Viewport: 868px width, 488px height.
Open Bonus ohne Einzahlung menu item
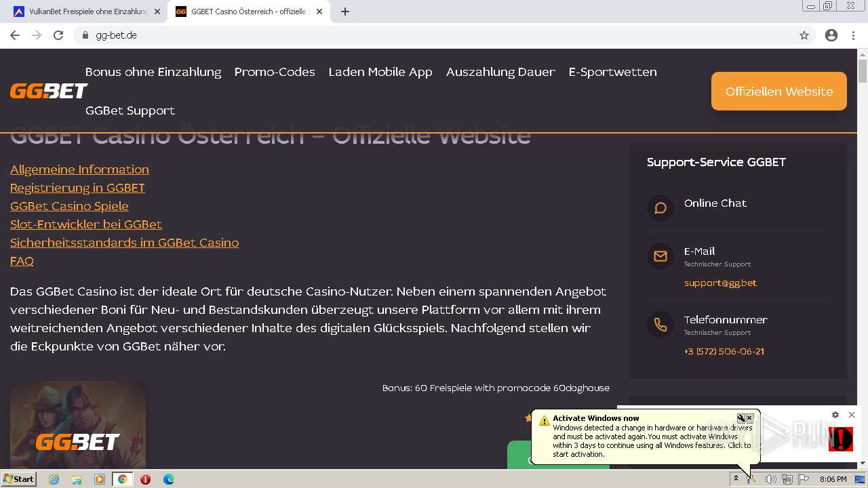[x=153, y=72]
